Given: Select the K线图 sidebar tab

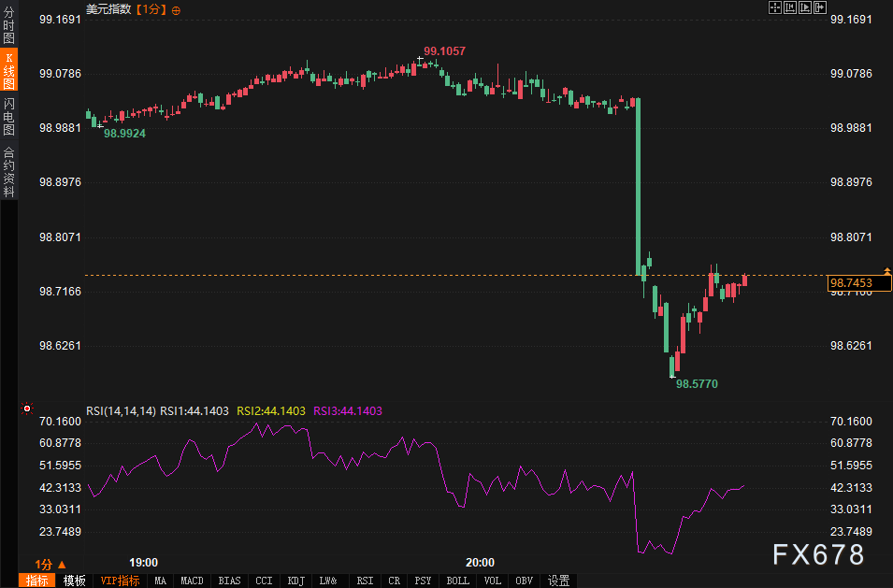Looking at the screenshot, I should 8,71.
